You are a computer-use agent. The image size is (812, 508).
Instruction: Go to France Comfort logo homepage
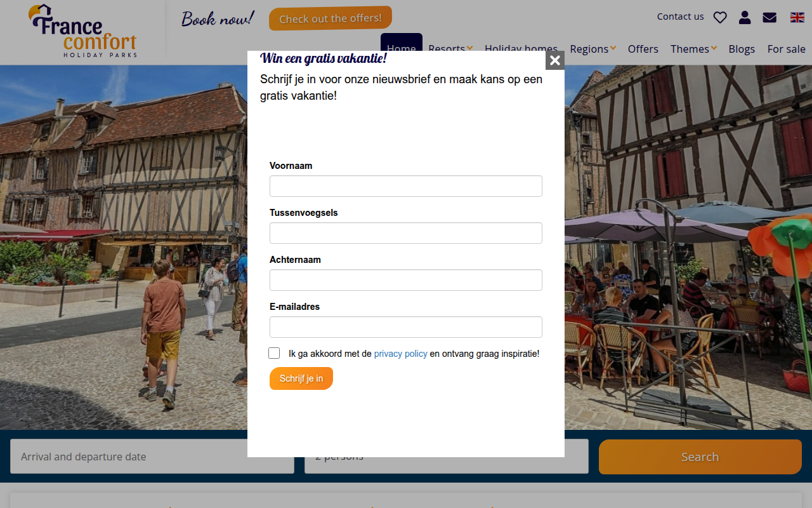click(x=82, y=31)
